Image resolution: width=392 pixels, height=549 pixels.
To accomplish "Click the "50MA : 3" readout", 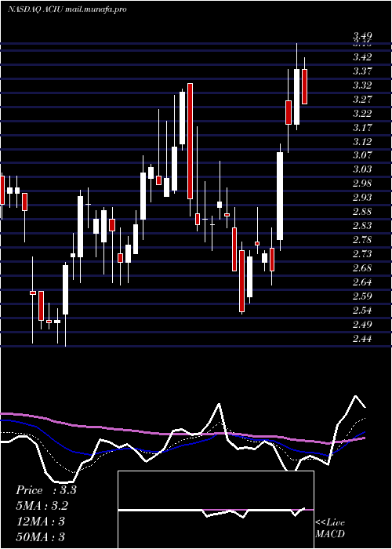I will [x=41, y=536].
